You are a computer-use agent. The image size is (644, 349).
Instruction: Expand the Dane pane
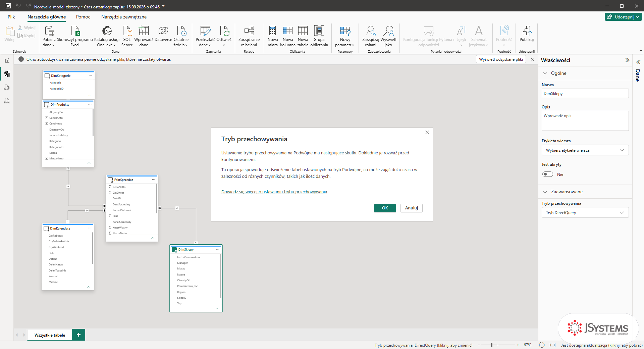coord(638,62)
